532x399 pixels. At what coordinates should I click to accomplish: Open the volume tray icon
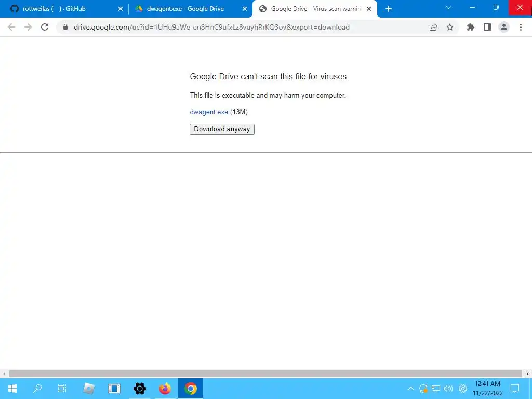[448, 389]
